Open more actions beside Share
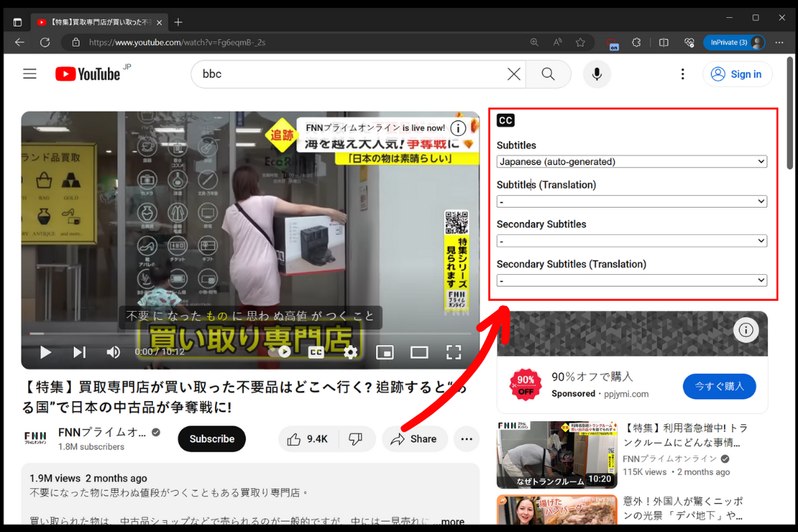This screenshot has width=798, height=532. pyautogui.click(x=466, y=439)
